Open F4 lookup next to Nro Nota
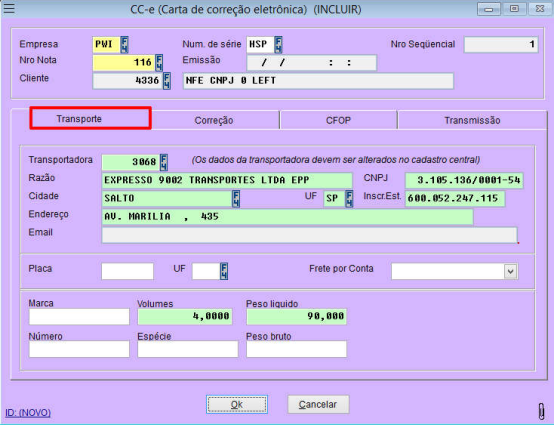 click(159, 63)
